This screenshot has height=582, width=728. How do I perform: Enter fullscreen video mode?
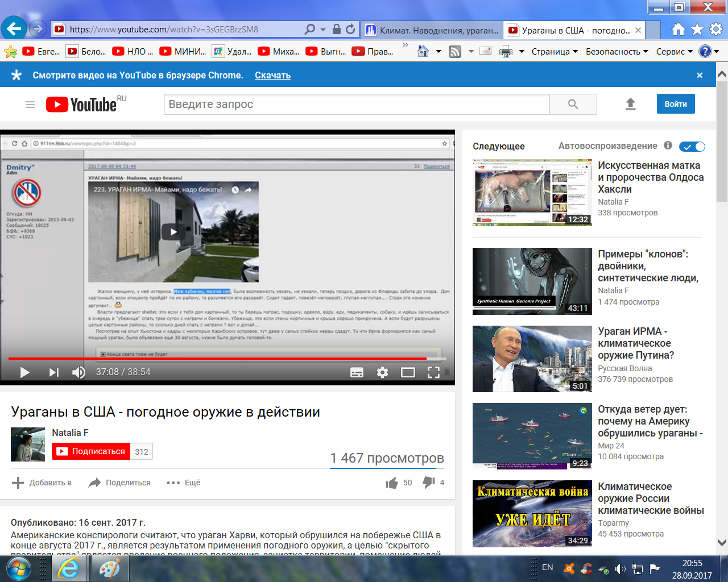[434, 372]
